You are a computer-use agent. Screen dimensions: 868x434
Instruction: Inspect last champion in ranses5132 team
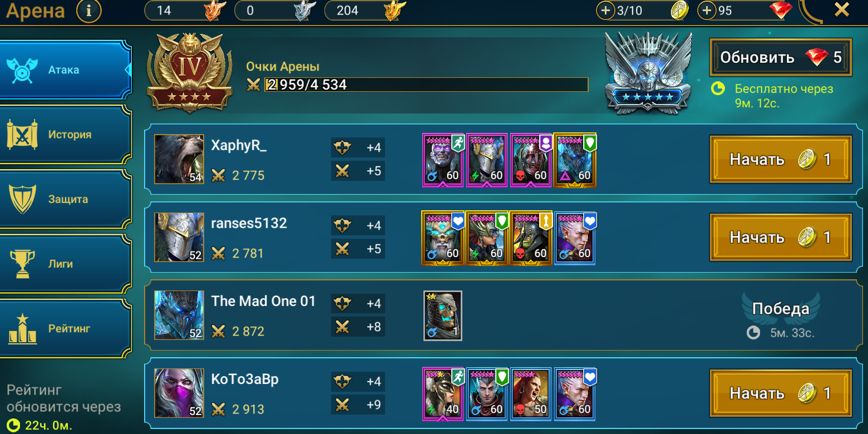coord(575,238)
